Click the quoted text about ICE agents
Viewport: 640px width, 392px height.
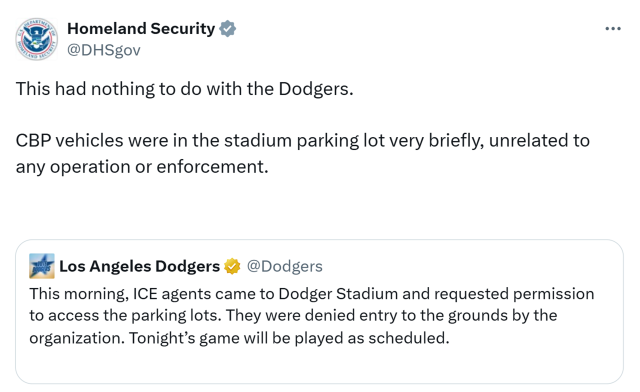click(311, 316)
